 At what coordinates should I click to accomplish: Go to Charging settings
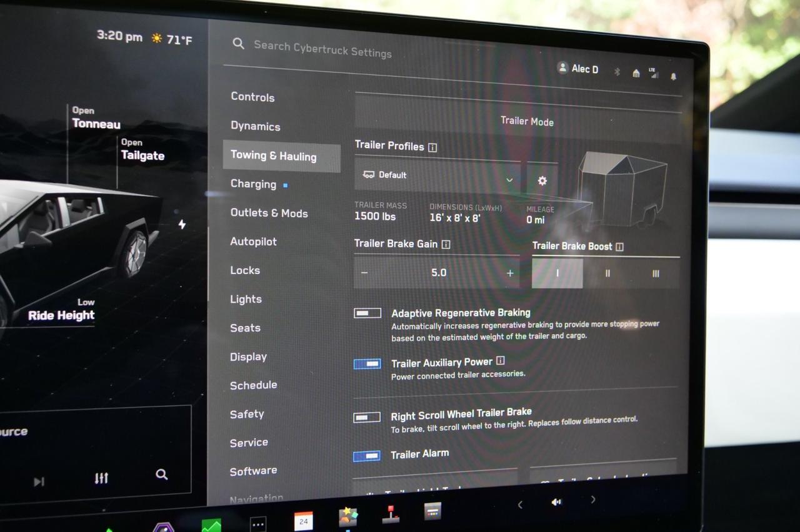[253, 184]
